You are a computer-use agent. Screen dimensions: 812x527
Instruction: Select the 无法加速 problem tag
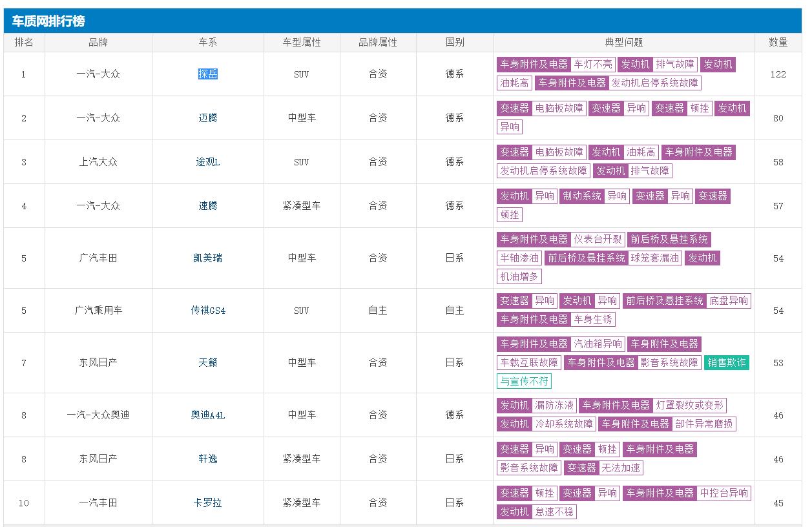point(621,468)
